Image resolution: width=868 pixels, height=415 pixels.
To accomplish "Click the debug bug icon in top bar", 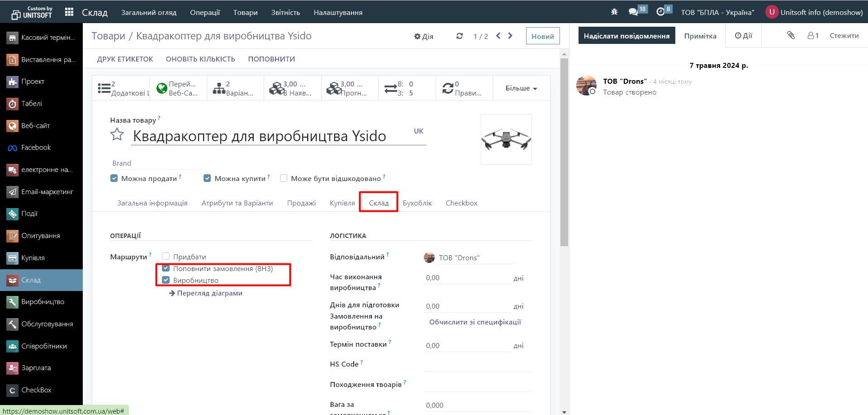I will click(x=614, y=12).
